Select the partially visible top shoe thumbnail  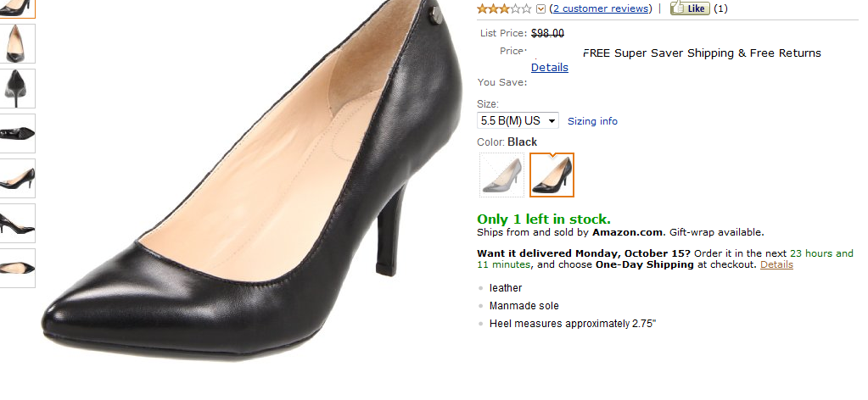click(x=17, y=7)
